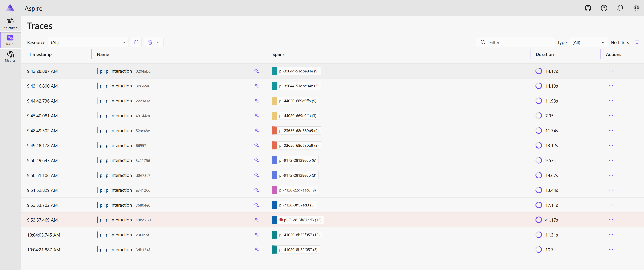Click sparkle icon on trace 49144ca
The image size is (644, 270).
(256, 116)
